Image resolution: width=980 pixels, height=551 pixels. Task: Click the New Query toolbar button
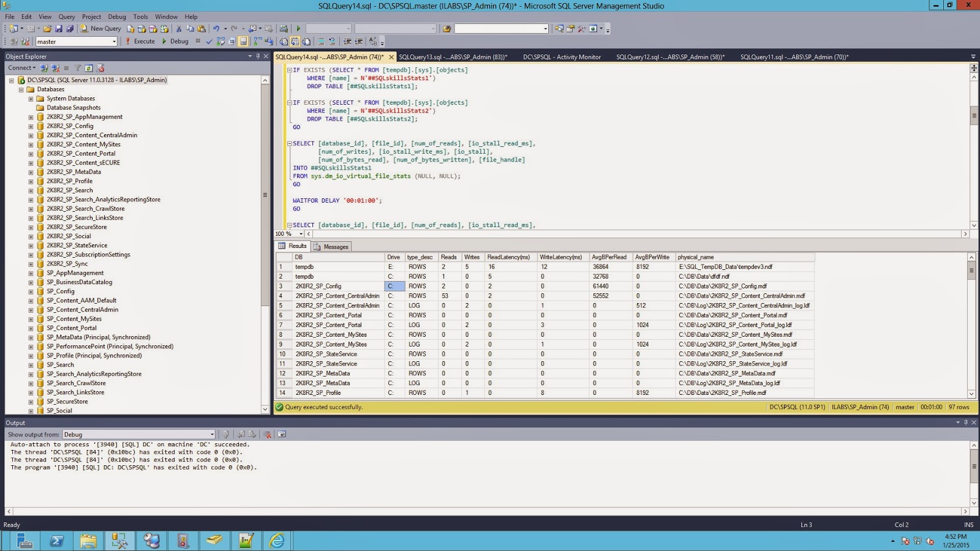(x=101, y=29)
